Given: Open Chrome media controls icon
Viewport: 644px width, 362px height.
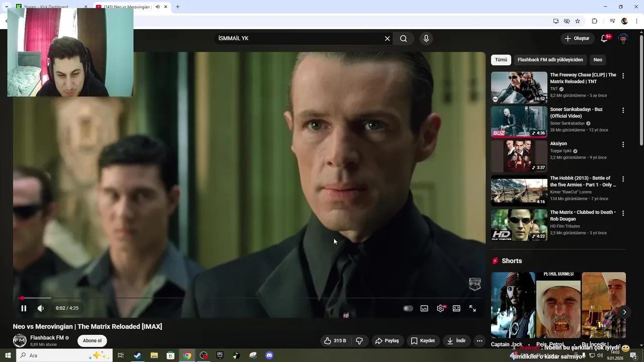Looking at the screenshot, I should 612,21.
